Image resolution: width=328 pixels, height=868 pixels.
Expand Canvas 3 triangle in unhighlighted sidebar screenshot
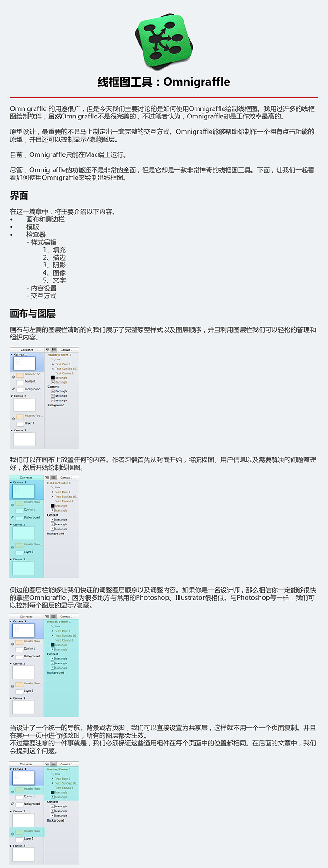pos(12,430)
